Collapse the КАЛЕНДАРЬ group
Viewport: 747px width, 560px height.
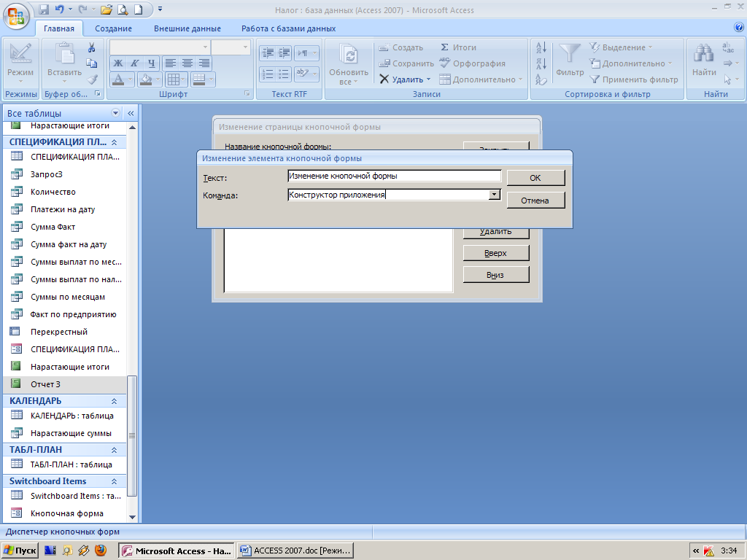pyautogui.click(x=115, y=402)
